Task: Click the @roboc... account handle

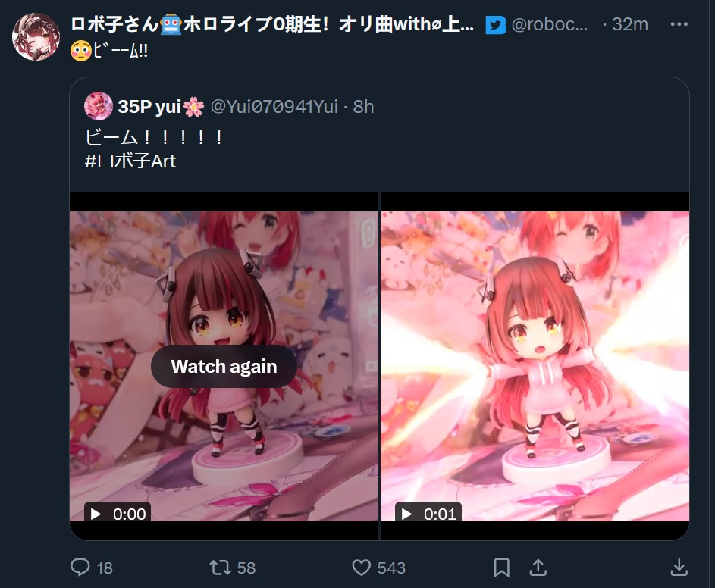Action: pos(550,24)
